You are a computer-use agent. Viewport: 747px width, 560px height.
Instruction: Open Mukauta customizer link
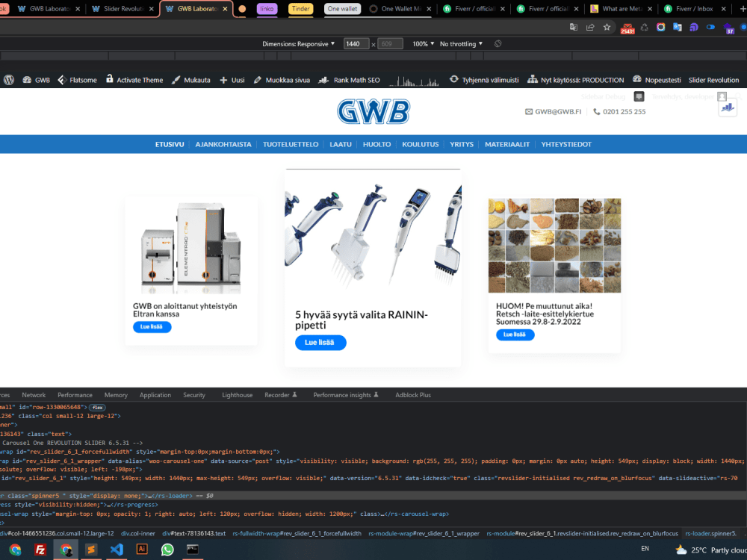(190, 80)
